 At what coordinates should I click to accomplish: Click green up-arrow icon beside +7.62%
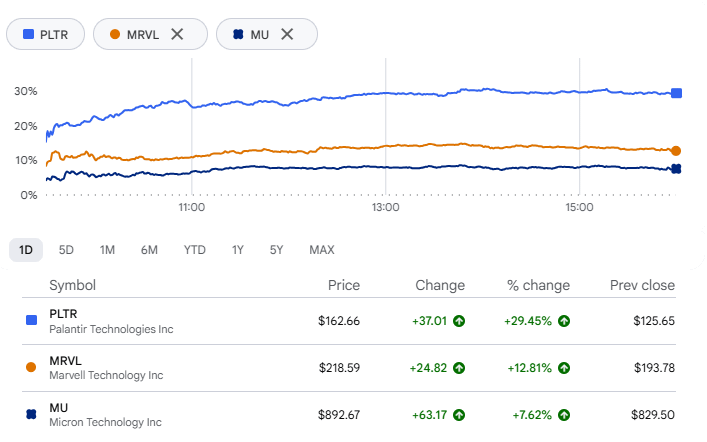564,415
